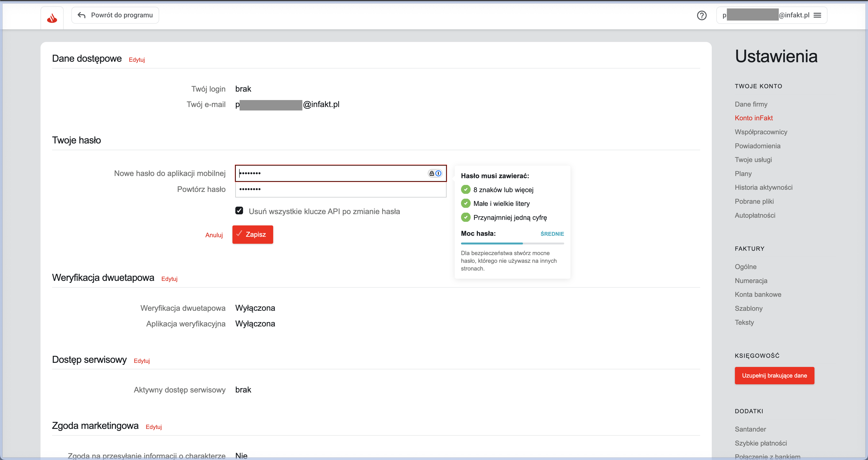Screen dimensions: 868x460
Task: Click the checkmark icon on Zapisz button
Action: (x=239, y=234)
